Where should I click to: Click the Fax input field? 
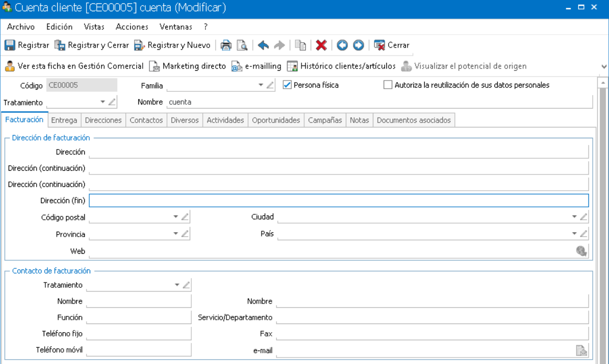click(x=432, y=334)
